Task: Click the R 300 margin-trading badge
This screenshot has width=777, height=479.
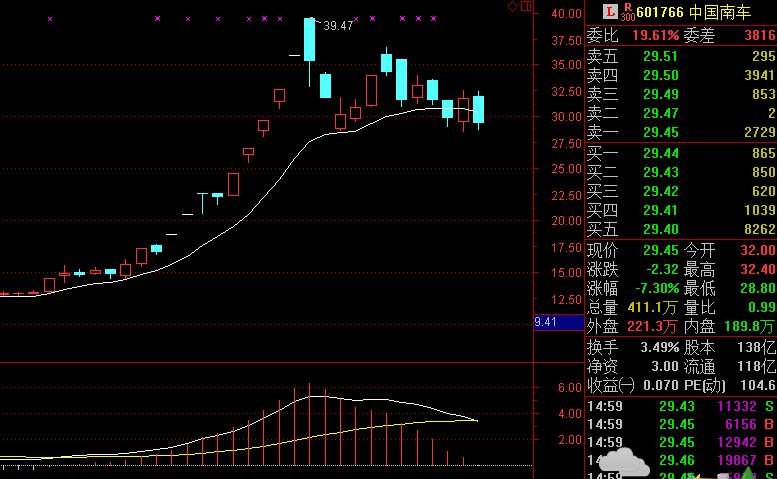Action: pyautogui.click(x=628, y=11)
